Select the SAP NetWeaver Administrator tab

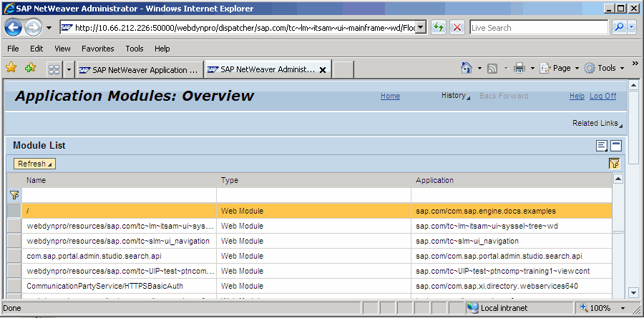(261, 70)
